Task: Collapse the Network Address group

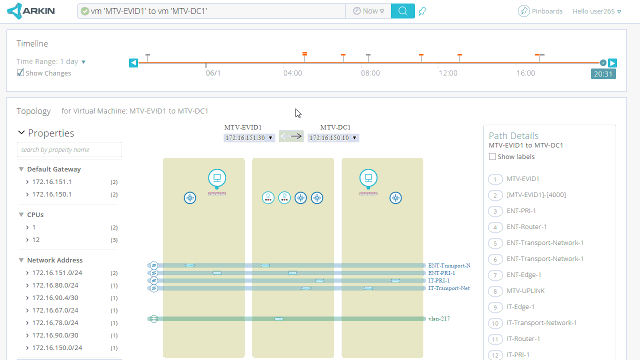Action: (x=21, y=260)
